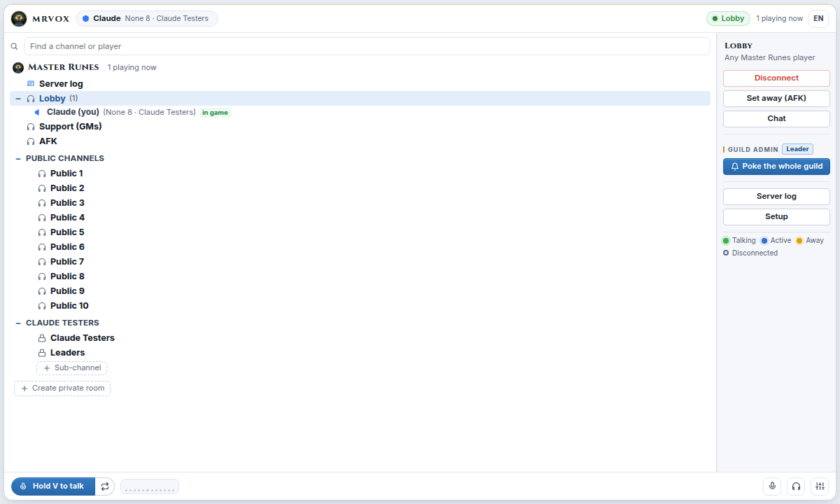Open Server log from right panel
The height and width of the screenshot is (504, 840).
coord(776,197)
